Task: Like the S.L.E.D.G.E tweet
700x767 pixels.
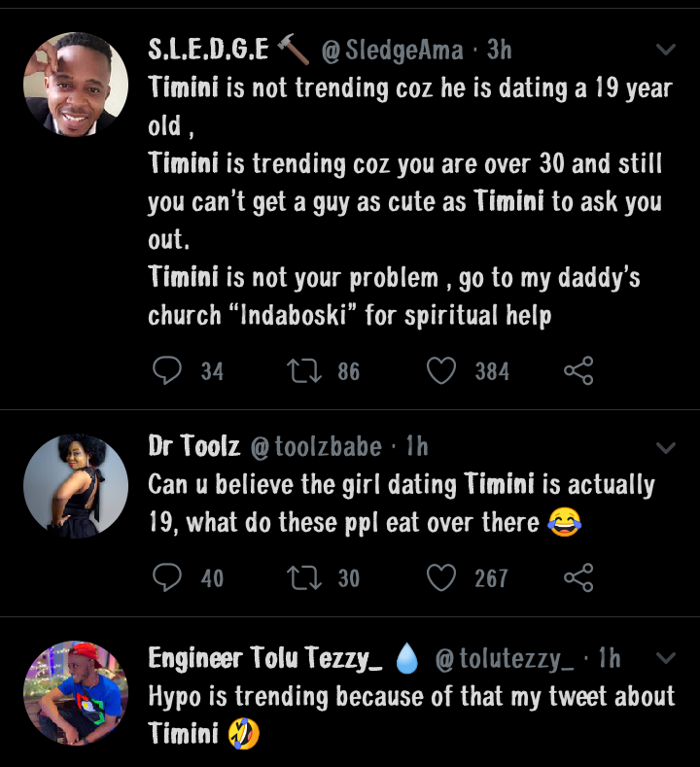Action: tap(442, 370)
